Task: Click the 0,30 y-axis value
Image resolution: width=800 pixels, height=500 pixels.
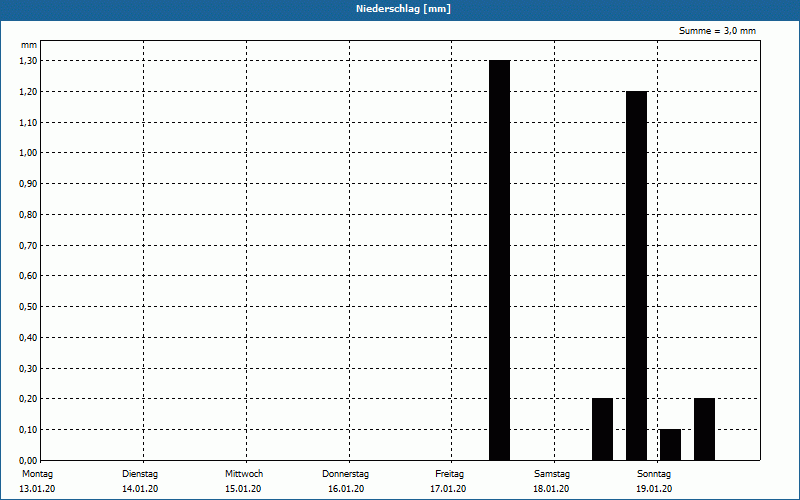Action: click(x=28, y=368)
